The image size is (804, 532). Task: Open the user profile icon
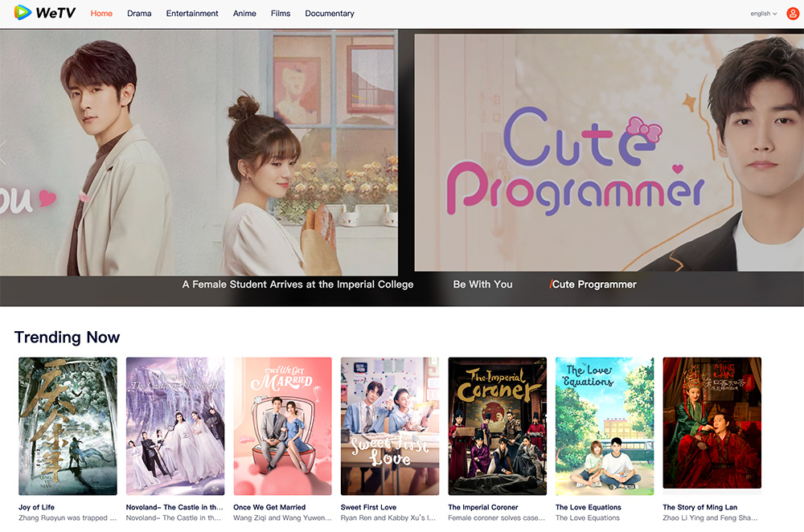793,14
